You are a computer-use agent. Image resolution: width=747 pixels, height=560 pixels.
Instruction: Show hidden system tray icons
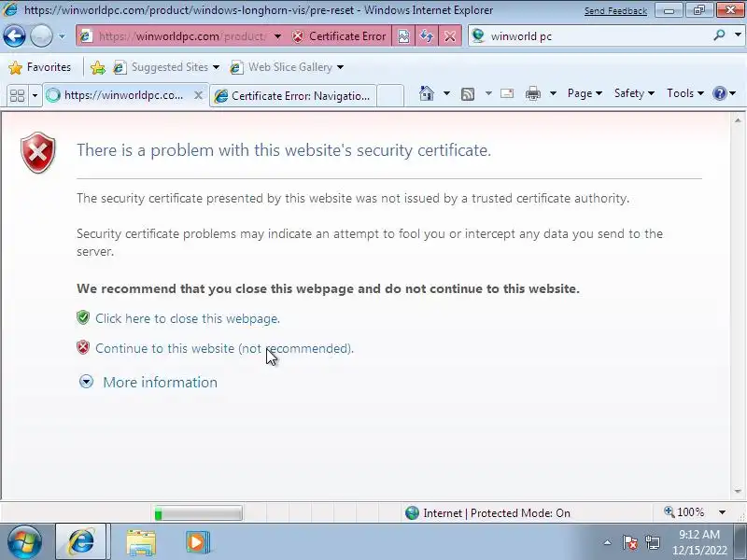[x=608, y=542]
